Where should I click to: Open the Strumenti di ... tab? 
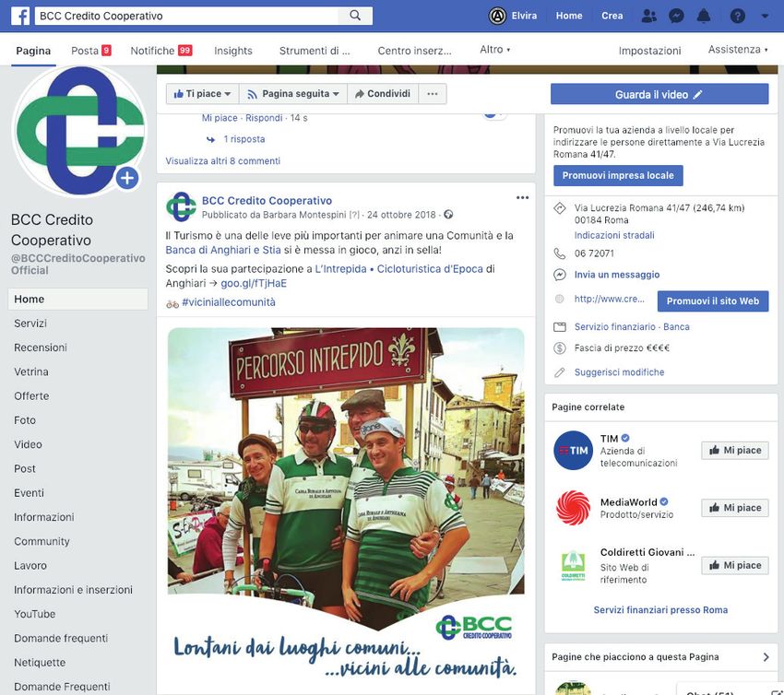click(315, 51)
